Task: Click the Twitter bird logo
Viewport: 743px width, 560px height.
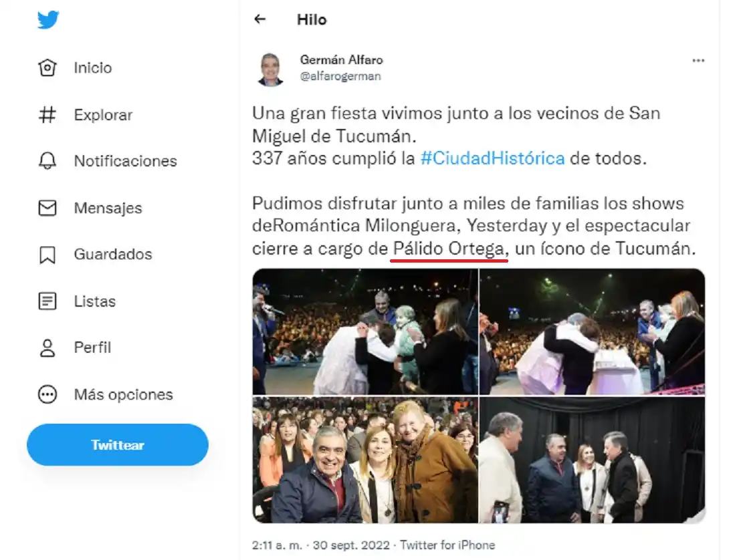Action: pos(47,19)
